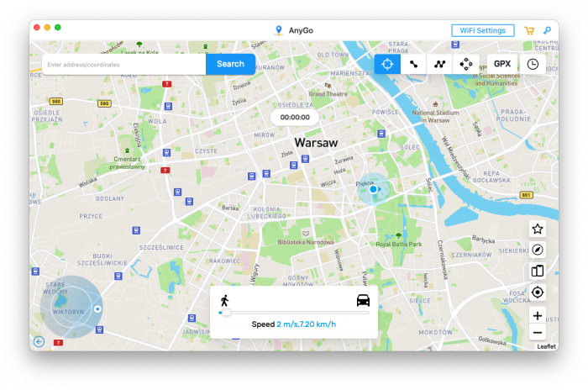This screenshot has width=588, height=390.
Task: Zoom out with the minus button
Action: coord(538,333)
